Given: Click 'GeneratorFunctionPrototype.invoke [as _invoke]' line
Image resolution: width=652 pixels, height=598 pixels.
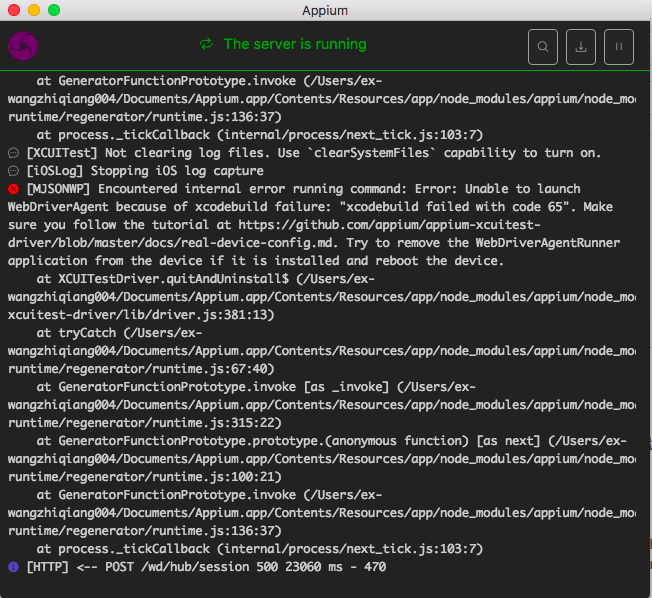Looking at the screenshot, I should [256, 387].
